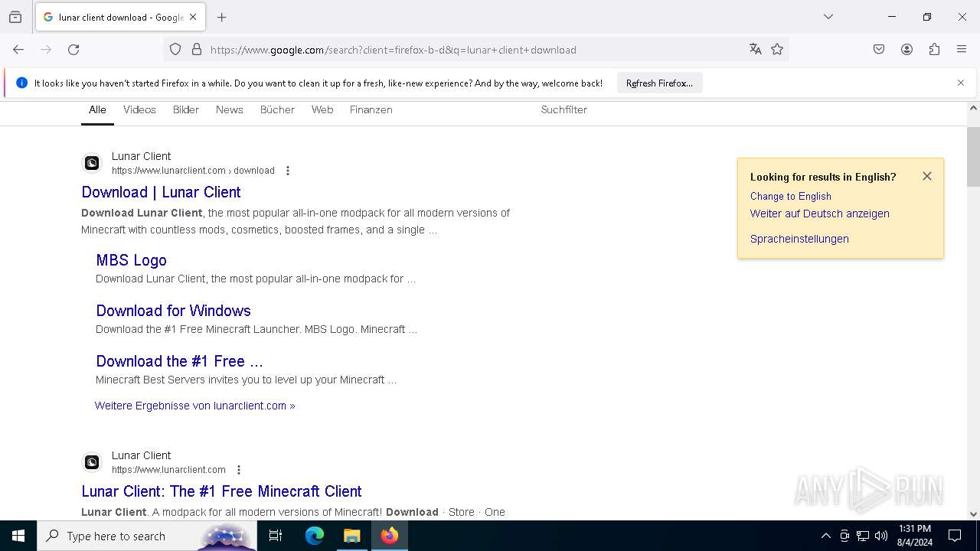Dismiss the Firefox refresh notification bar
The height and width of the screenshot is (551, 980).
point(961,83)
